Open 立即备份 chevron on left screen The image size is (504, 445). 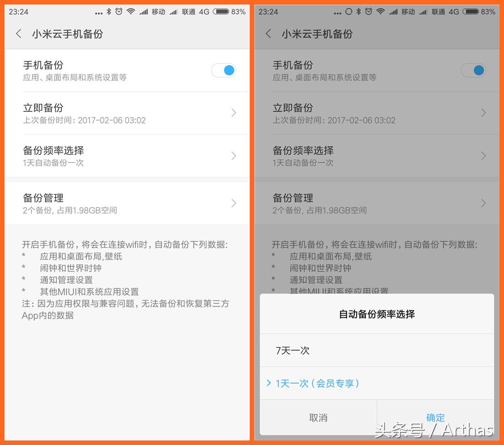pyautogui.click(x=233, y=113)
